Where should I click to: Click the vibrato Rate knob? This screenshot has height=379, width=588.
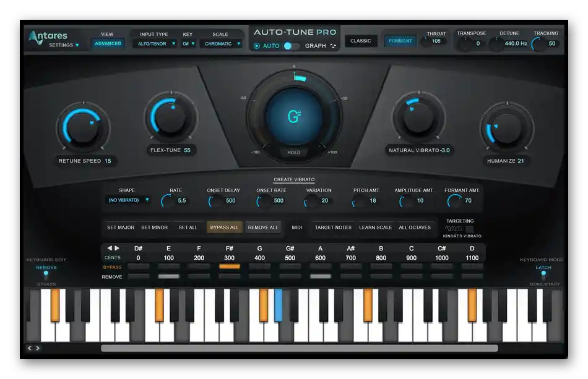168,201
